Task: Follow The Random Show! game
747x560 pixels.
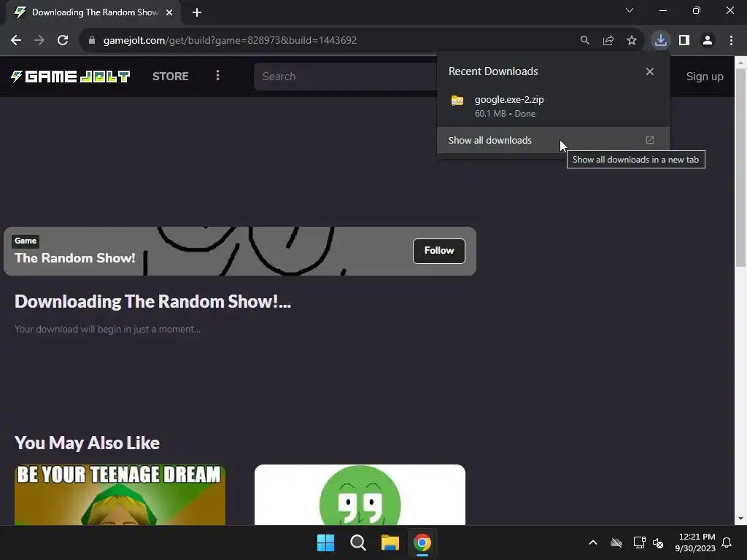Action: point(438,251)
